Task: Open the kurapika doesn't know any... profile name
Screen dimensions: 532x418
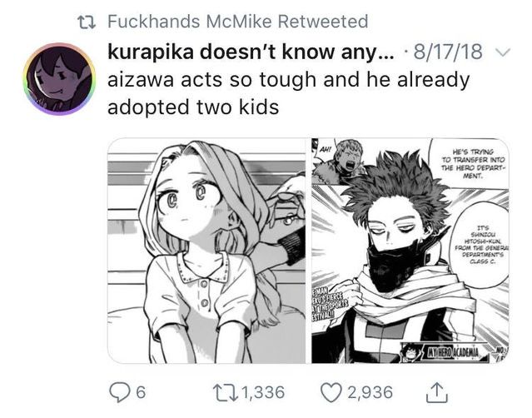Action: click(251, 52)
